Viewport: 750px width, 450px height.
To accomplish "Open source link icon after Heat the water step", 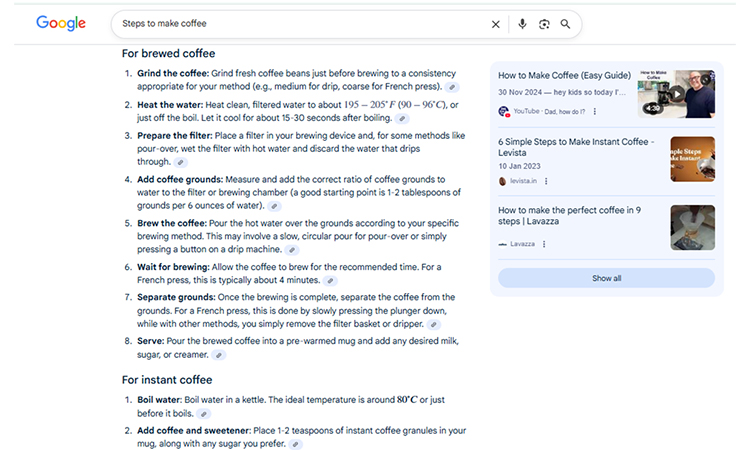I will point(401,118).
